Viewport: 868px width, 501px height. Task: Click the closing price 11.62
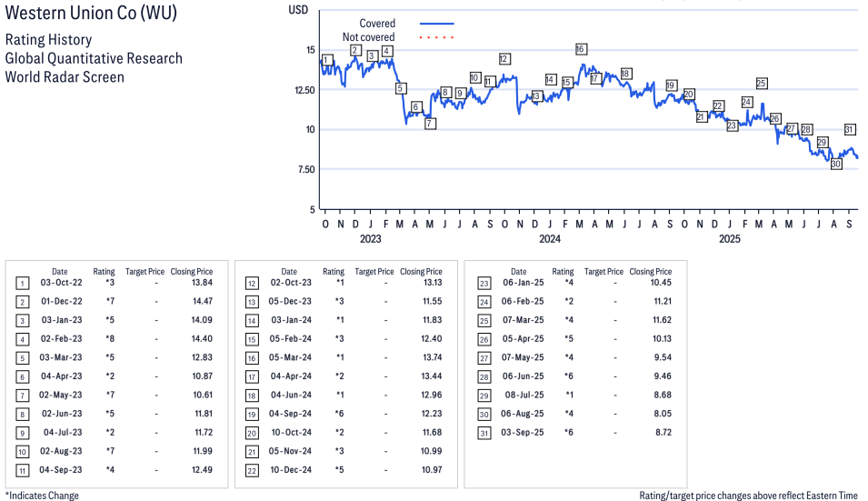662,320
